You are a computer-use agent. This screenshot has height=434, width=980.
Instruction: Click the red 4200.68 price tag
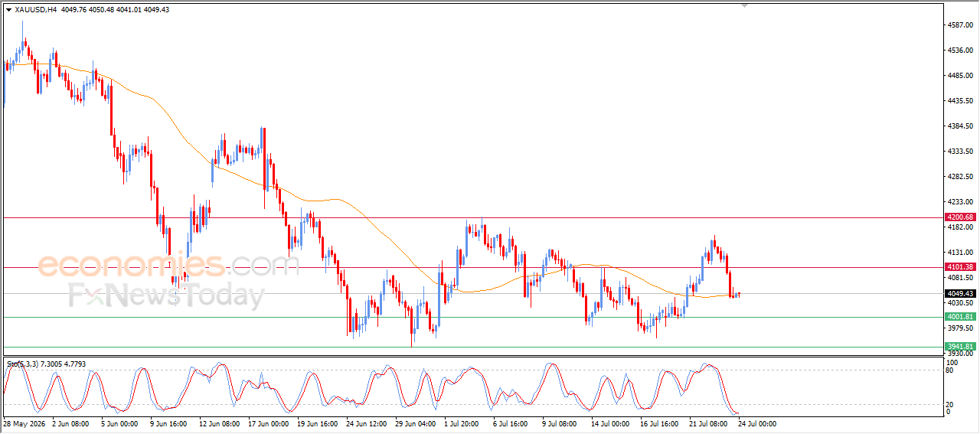960,217
